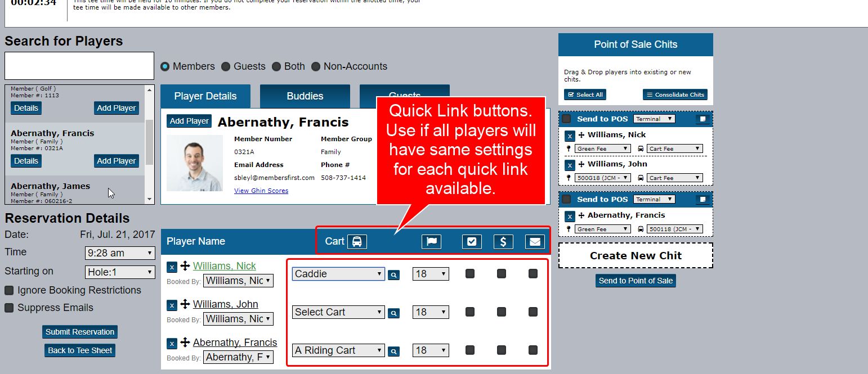Screen dimensions: 868x374
Task: Select the Both radio button
Action: click(x=276, y=66)
